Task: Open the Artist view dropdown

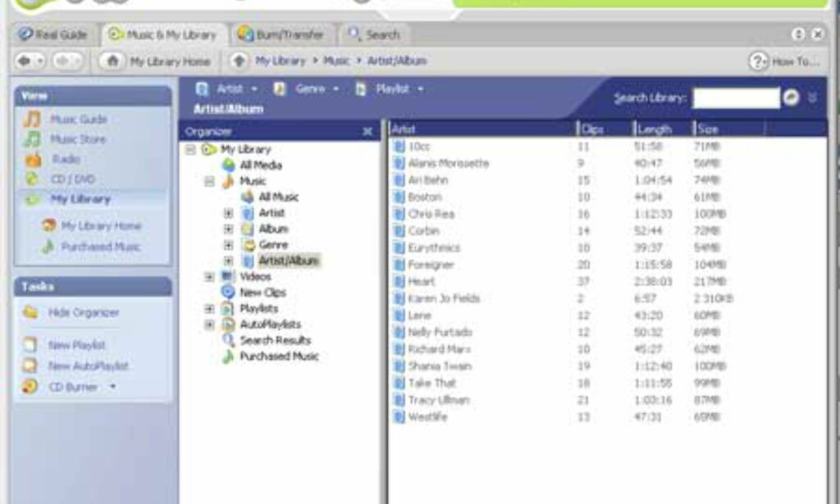Action: [x=254, y=89]
